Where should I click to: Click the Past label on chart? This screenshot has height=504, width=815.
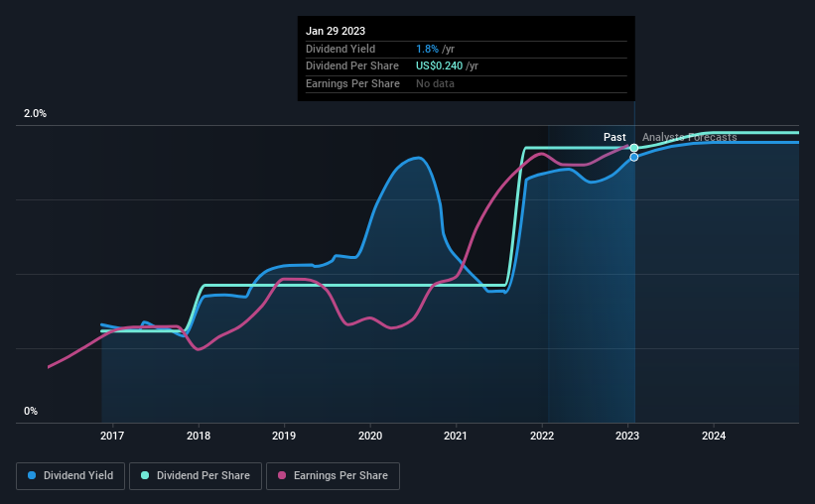pos(614,137)
